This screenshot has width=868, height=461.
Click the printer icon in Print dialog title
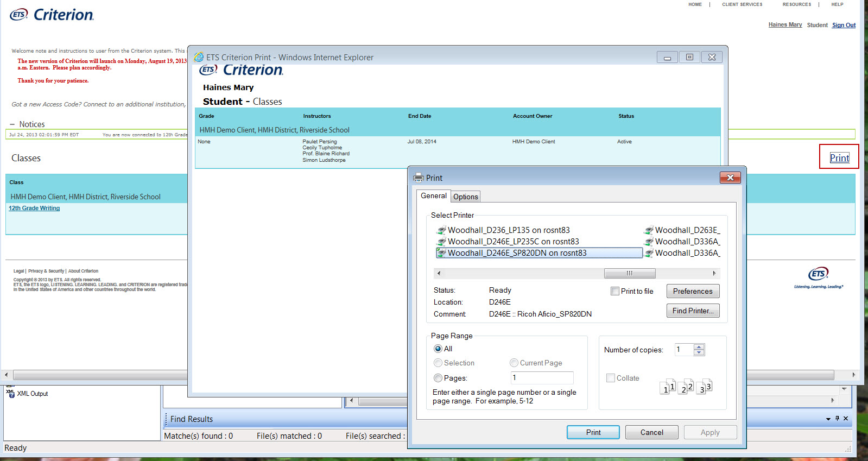[x=419, y=178]
